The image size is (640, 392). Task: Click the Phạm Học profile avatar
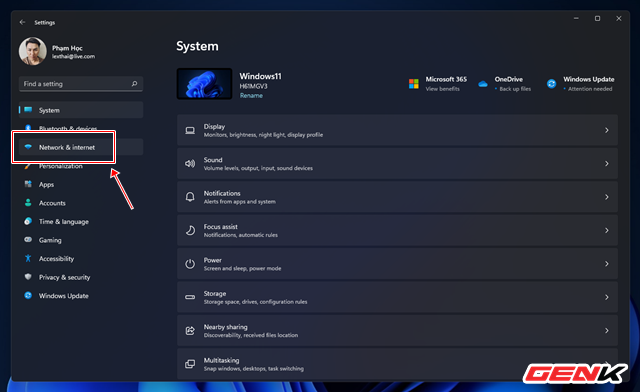click(33, 51)
